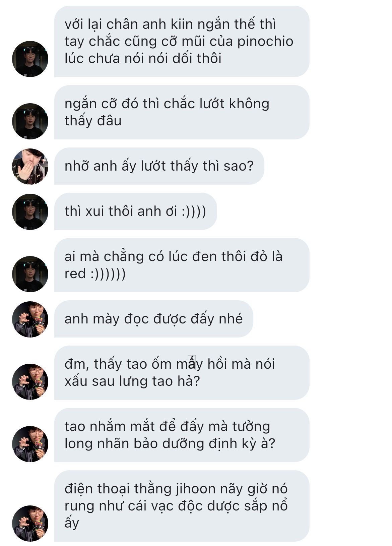Screen dimensions: 392x546
Task: Tap avatar beside the pinochio message
Action: 30,59
